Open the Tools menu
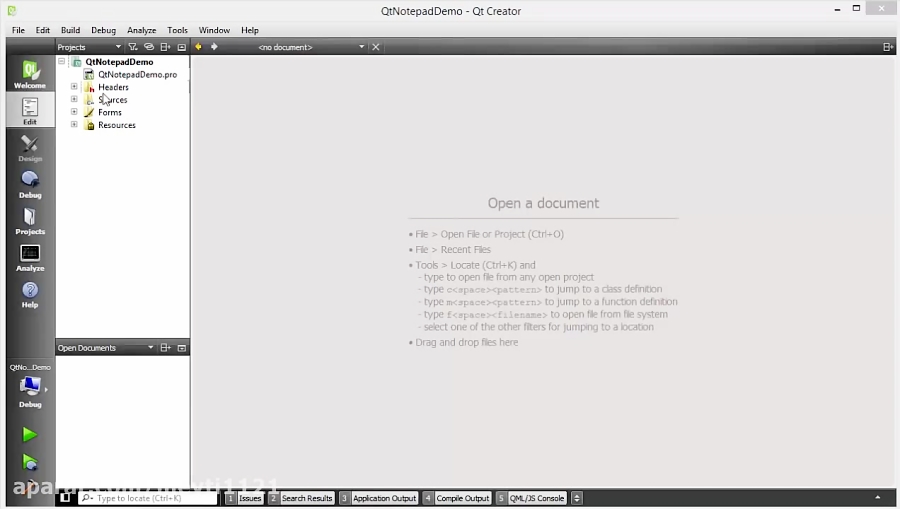 (x=177, y=30)
